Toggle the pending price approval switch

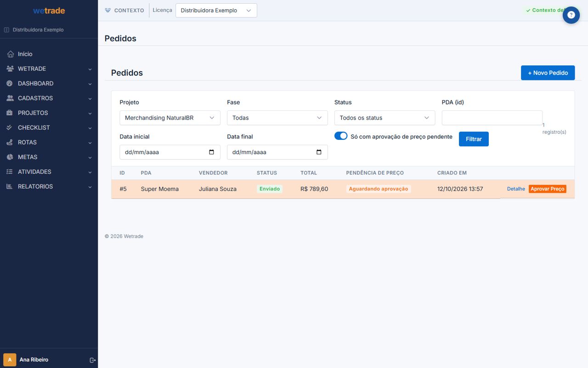tap(341, 136)
